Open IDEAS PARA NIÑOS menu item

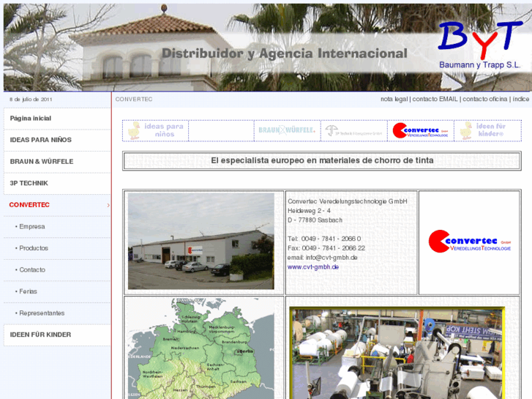[41, 140]
